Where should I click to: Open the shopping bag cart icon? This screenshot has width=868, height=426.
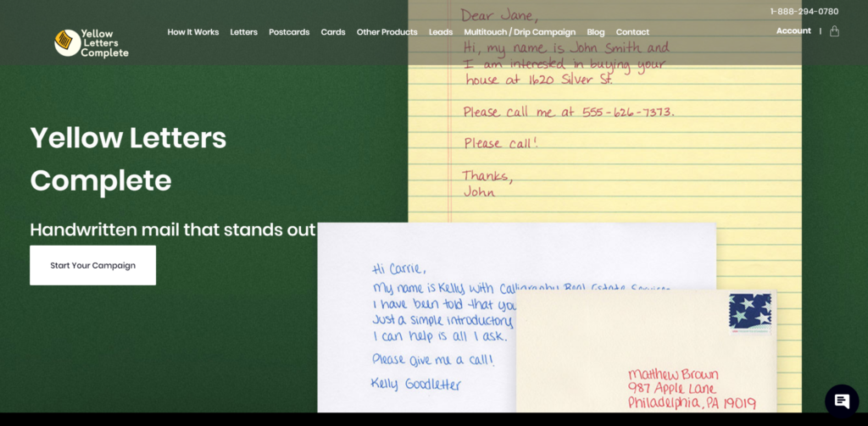tap(834, 31)
